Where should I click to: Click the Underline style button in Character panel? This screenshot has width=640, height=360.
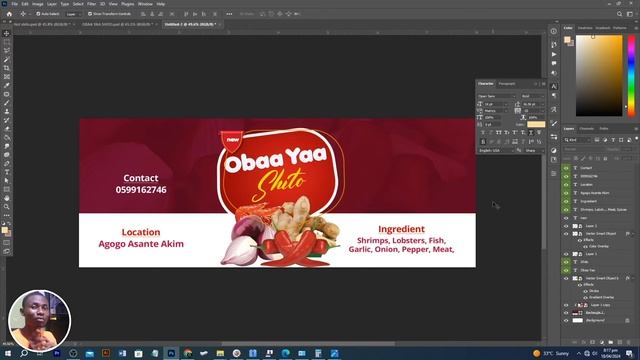[x=531, y=133]
